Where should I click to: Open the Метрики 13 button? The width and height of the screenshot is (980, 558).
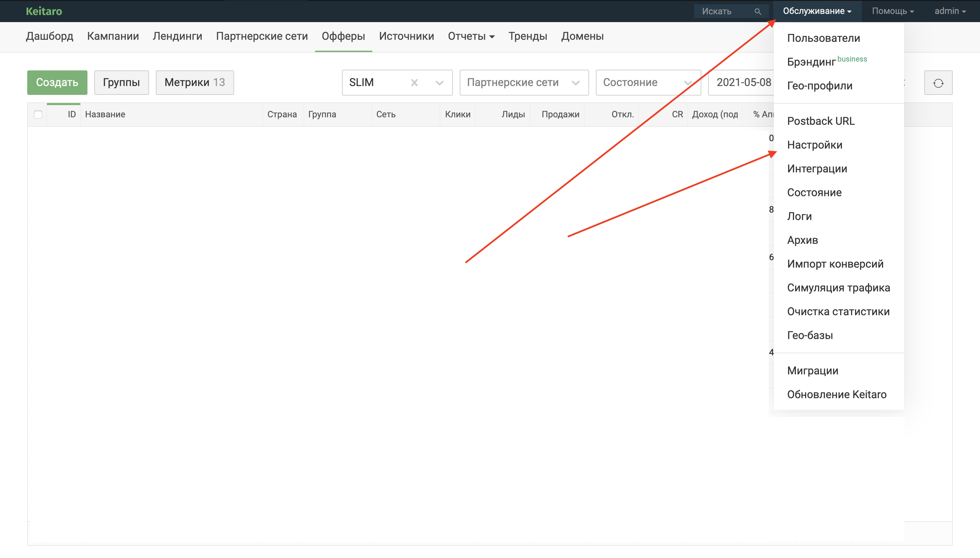pos(194,83)
